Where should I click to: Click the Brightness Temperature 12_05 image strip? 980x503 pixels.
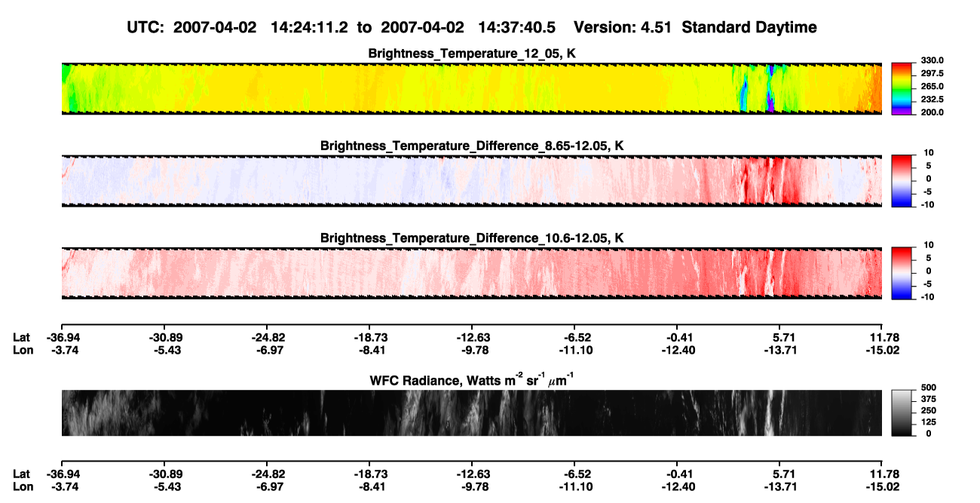coord(472,88)
